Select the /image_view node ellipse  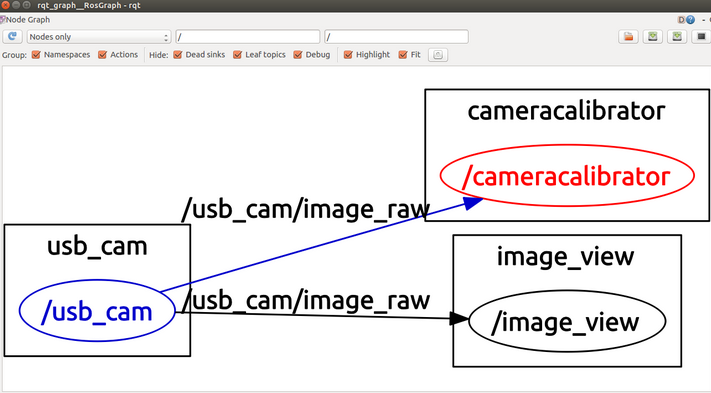point(567,321)
